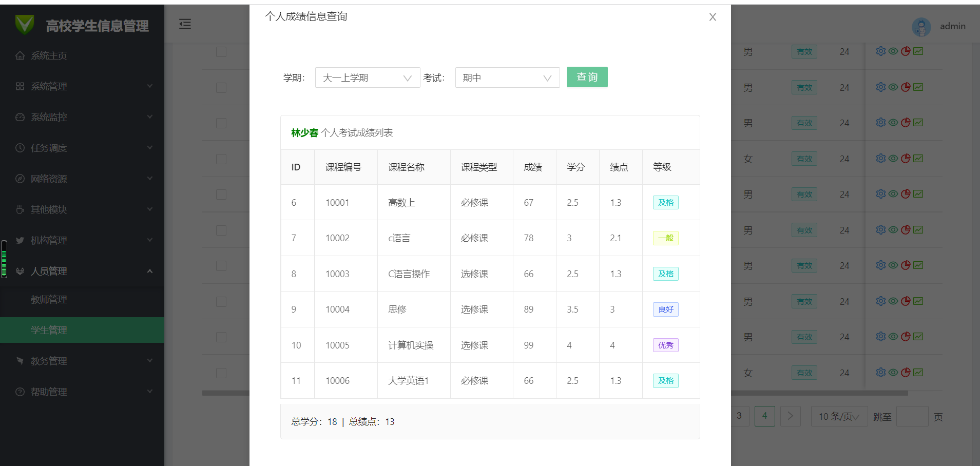980x466 pixels.
Task: Click the home icon beside 系统主页
Action: (x=20, y=55)
